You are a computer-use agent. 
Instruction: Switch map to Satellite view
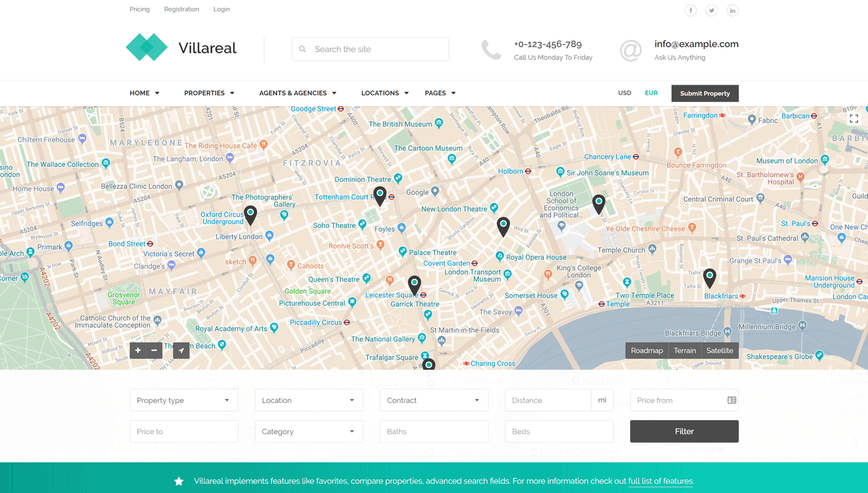[719, 350]
